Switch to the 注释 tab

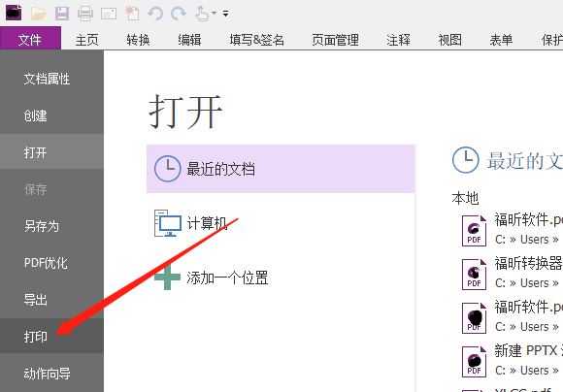tap(398, 40)
